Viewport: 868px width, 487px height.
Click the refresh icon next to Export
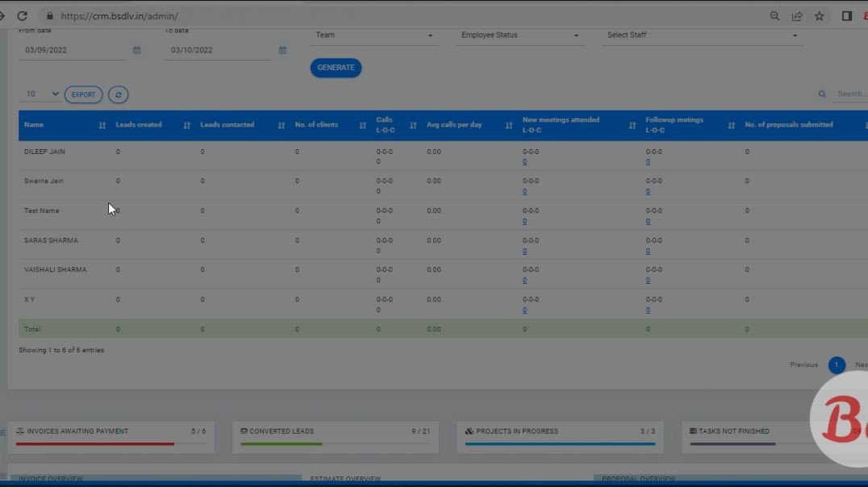click(118, 94)
